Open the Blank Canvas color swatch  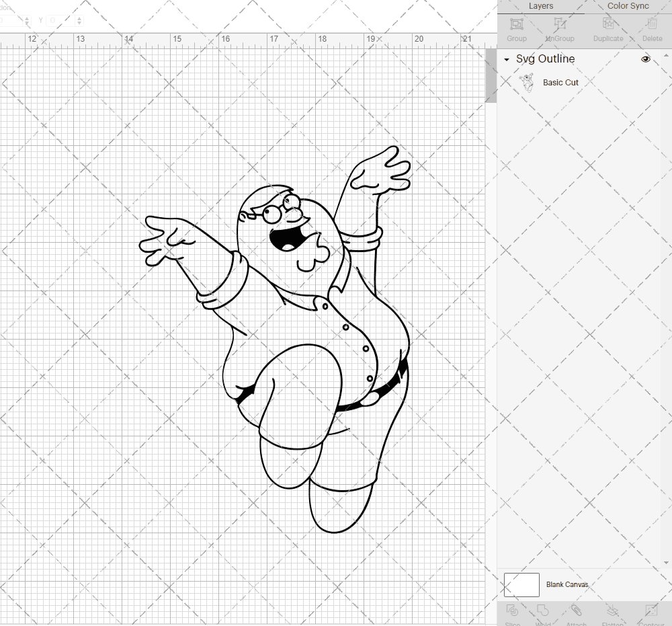[521, 584]
